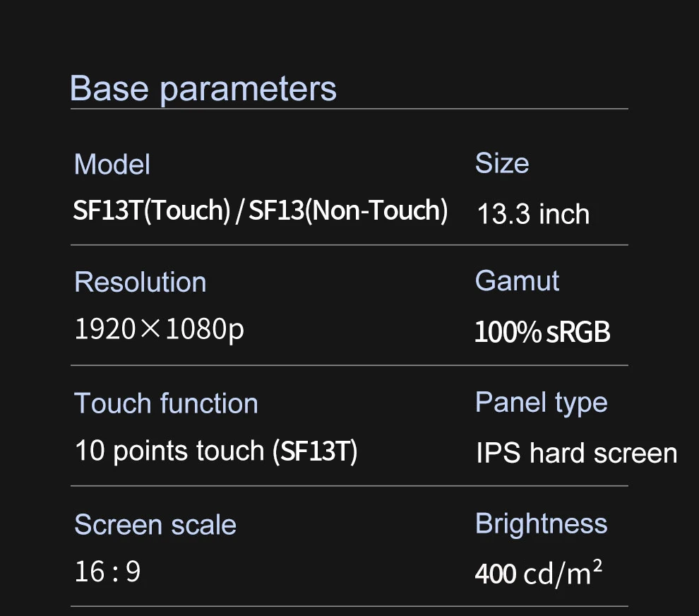Image resolution: width=699 pixels, height=616 pixels.
Task: Click the 400 cd/m² brightness value
Action: click(x=539, y=573)
